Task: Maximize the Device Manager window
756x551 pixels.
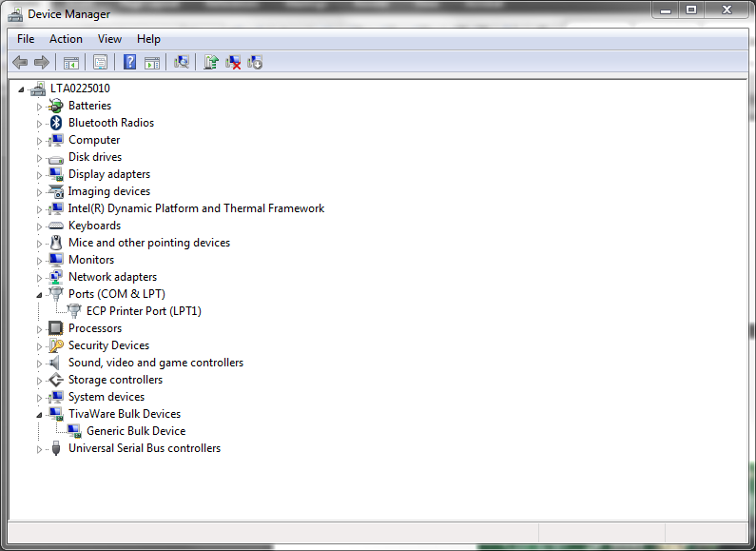Action: click(x=691, y=10)
